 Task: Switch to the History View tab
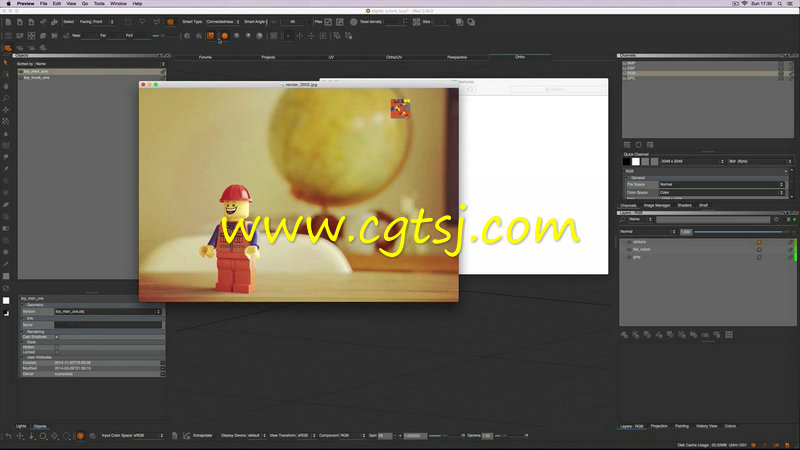707,426
